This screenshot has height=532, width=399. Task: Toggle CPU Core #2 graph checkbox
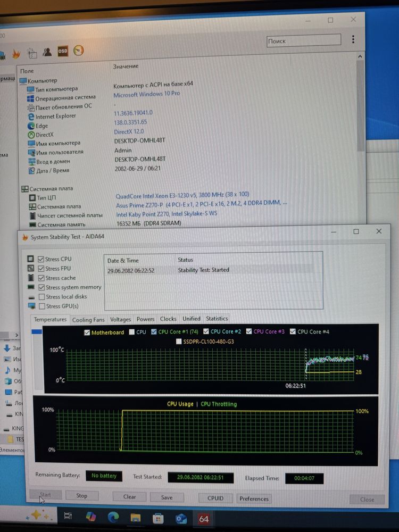coord(206,331)
